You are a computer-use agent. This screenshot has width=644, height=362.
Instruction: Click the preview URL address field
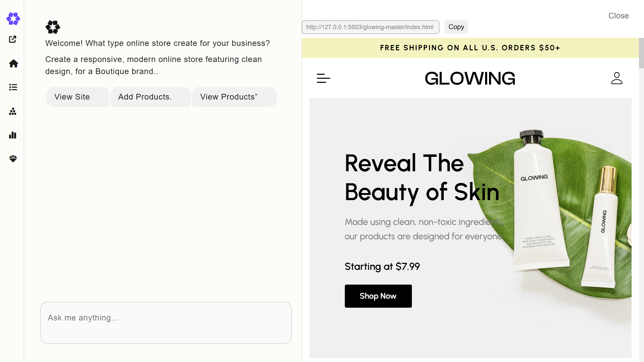pos(370,27)
